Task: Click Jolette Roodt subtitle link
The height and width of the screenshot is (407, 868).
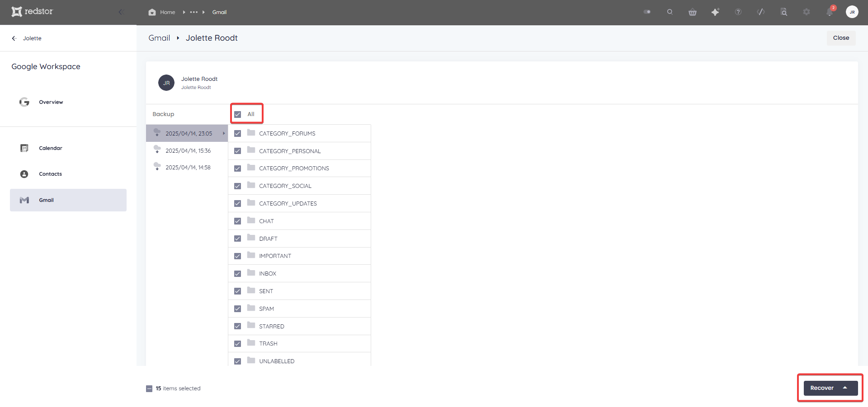Action: coord(196,88)
